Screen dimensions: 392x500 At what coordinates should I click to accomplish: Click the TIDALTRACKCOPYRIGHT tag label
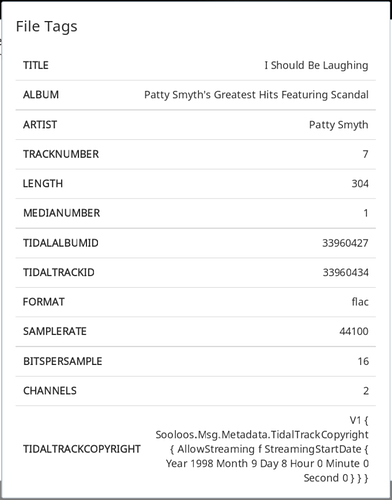click(82, 449)
